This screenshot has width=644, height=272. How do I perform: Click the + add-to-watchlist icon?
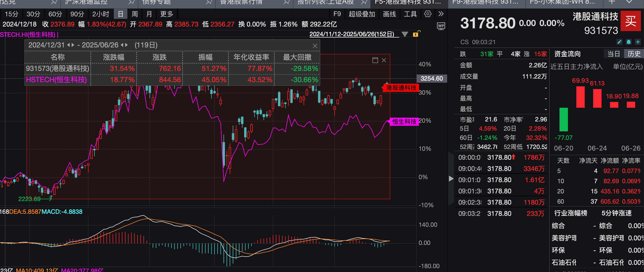point(637,42)
